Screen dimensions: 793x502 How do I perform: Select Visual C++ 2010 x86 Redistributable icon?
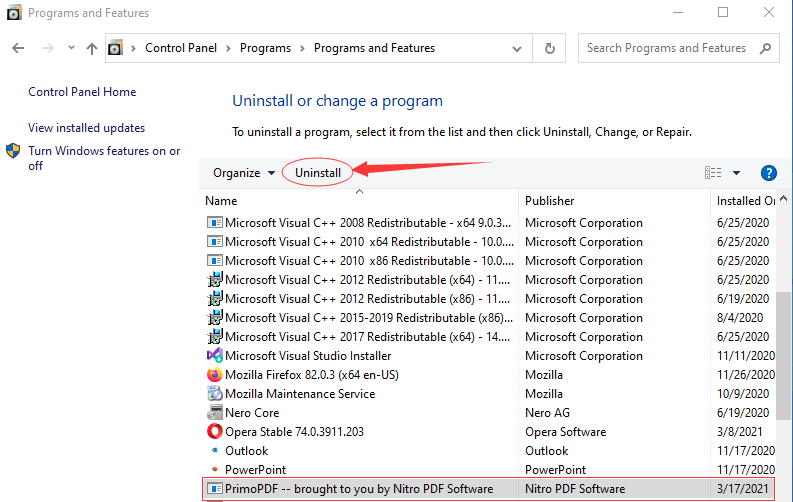pos(215,261)
